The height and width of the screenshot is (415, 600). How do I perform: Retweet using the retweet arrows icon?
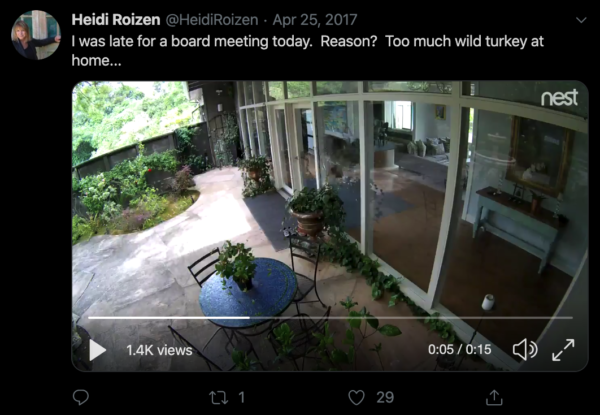(219, 397)
